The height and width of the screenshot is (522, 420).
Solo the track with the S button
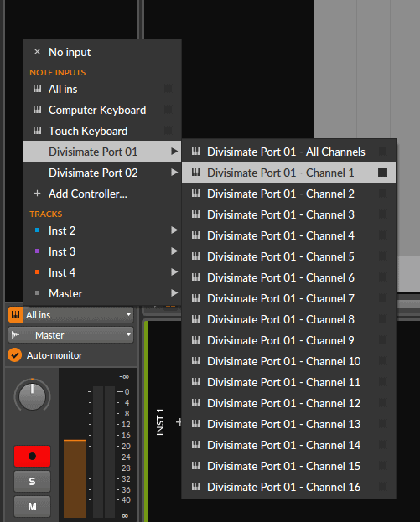coord(32,481)
